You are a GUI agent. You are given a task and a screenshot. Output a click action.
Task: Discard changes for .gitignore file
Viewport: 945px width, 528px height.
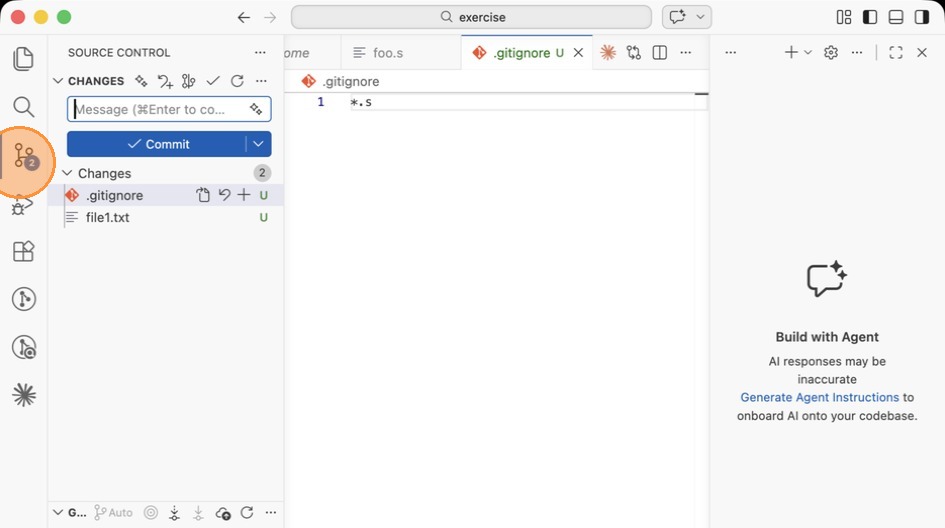[224, 195]
